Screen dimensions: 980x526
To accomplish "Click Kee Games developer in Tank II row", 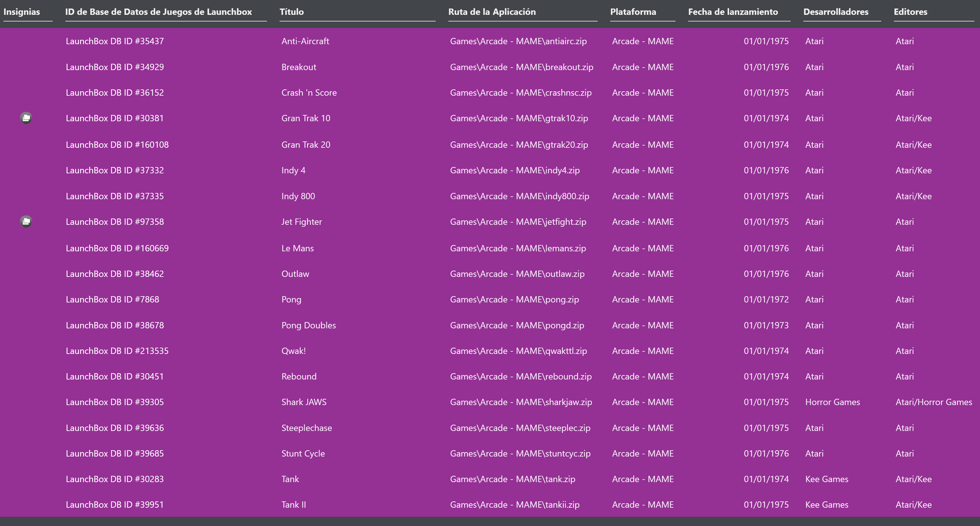I will (827, 505).
